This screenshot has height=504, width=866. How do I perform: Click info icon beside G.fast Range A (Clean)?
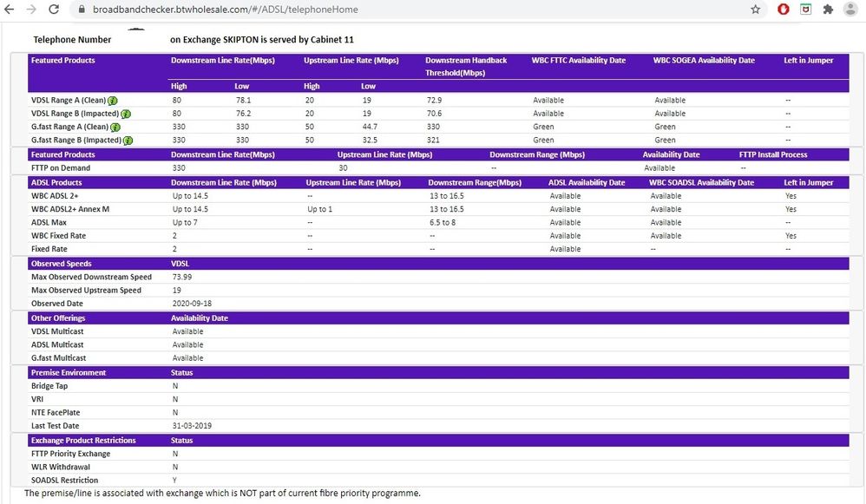tap(115, 128)
